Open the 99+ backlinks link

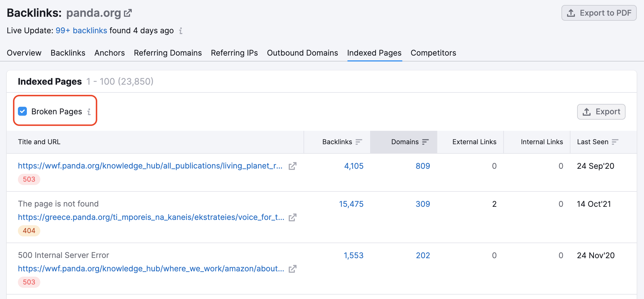81,30
